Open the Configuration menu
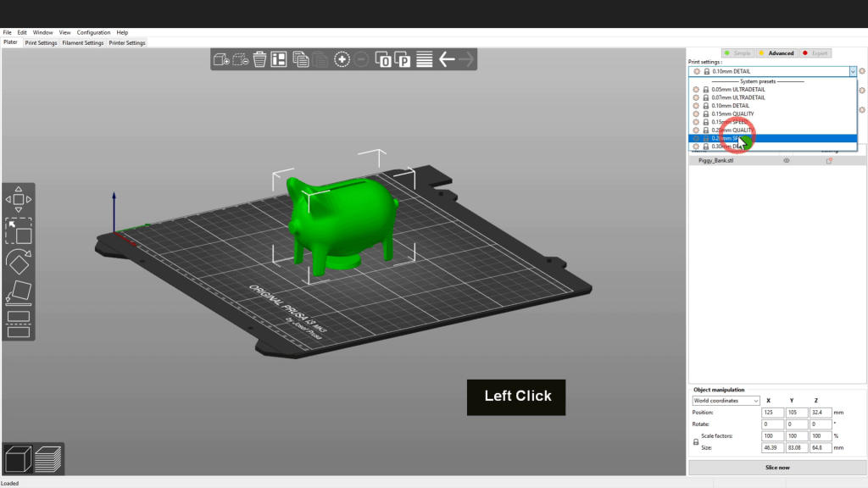This screenshot has width=868, height=488. click(93, 32)
